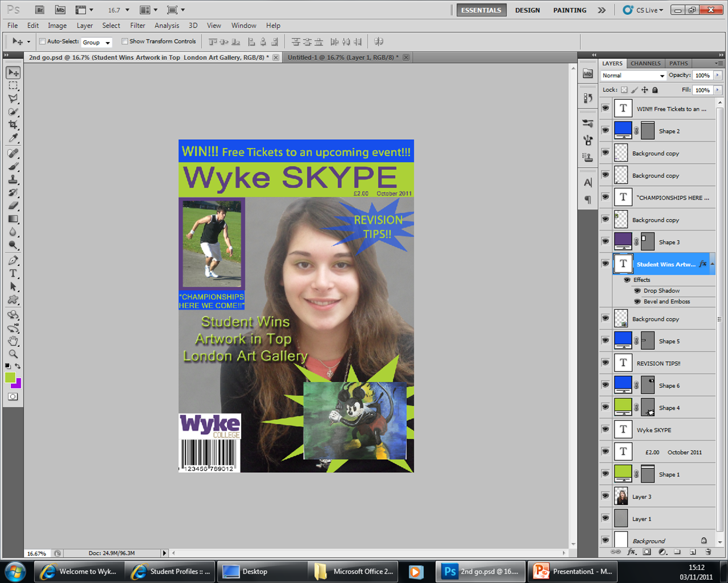Select the Clone Stamp tool

(x=13, y=180)
